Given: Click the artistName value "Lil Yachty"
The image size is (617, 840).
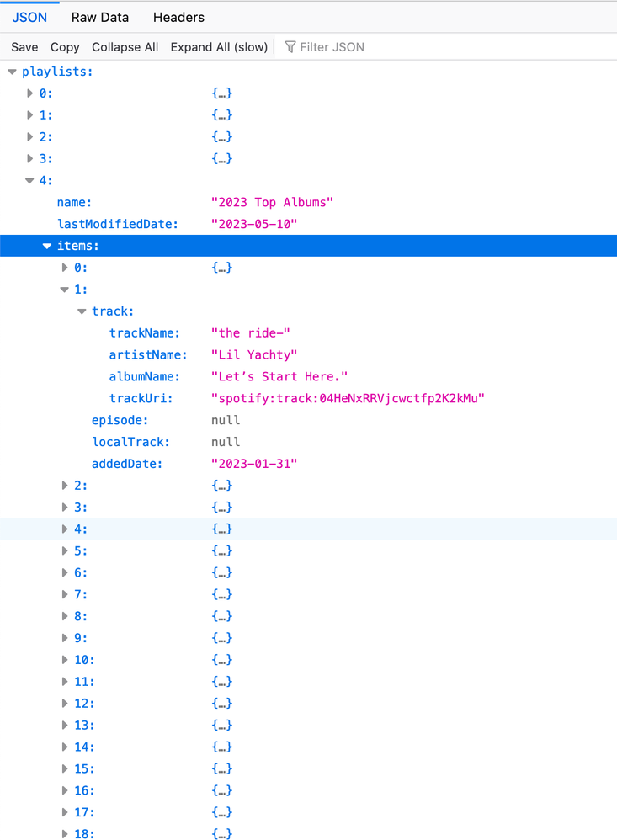Looking at the screenshot, I should tap(254, 354).
